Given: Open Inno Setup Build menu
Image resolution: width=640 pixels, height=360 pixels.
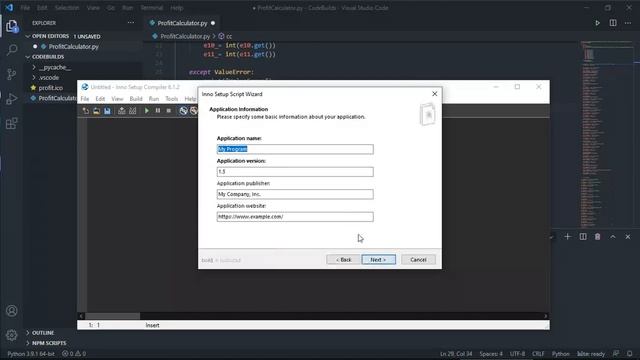Looking at the screenshot, I should [x=136, y=99].
